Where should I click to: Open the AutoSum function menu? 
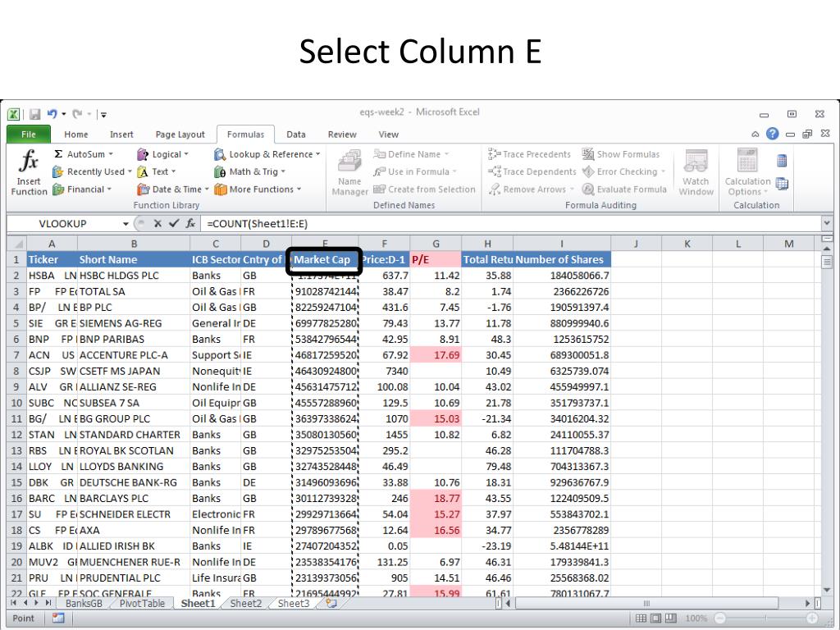(84, 154)
